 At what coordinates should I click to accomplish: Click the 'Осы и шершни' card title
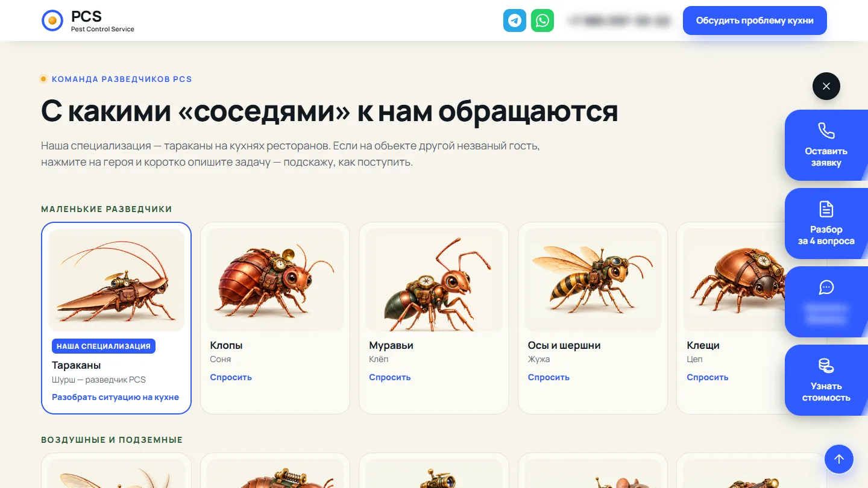point(564,345)
